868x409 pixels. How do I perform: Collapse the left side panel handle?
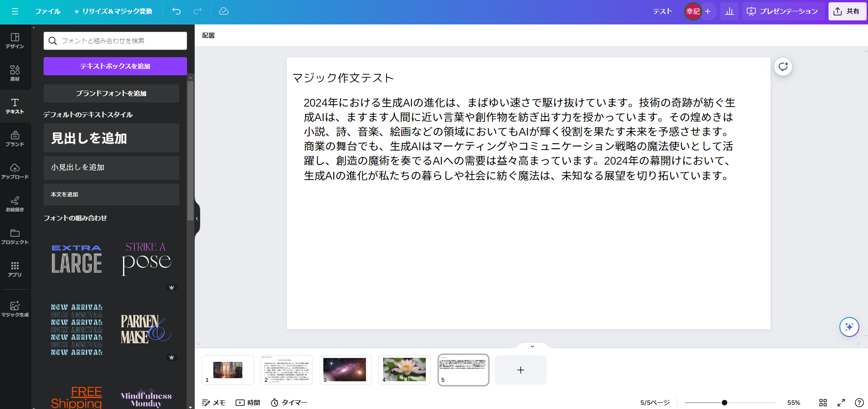[197, 219]
